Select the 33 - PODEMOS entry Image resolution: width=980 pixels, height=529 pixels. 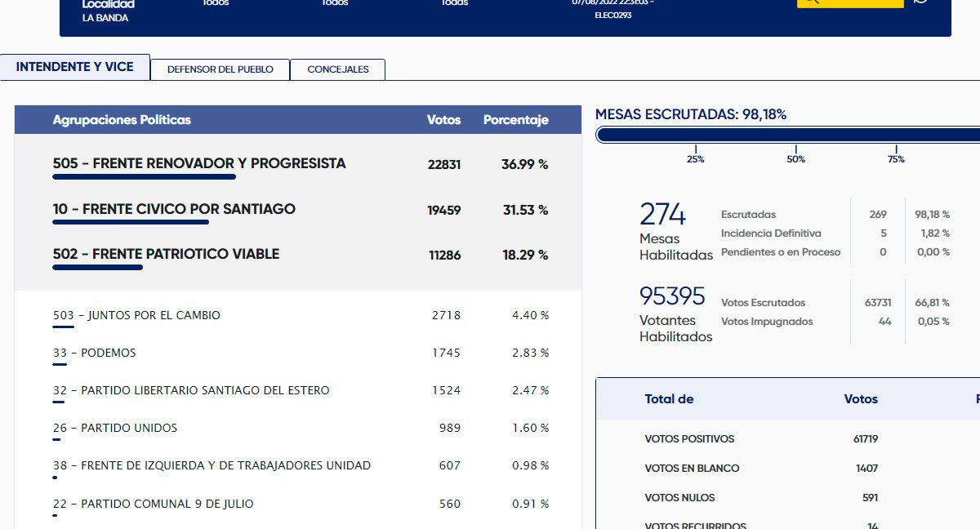94,353
